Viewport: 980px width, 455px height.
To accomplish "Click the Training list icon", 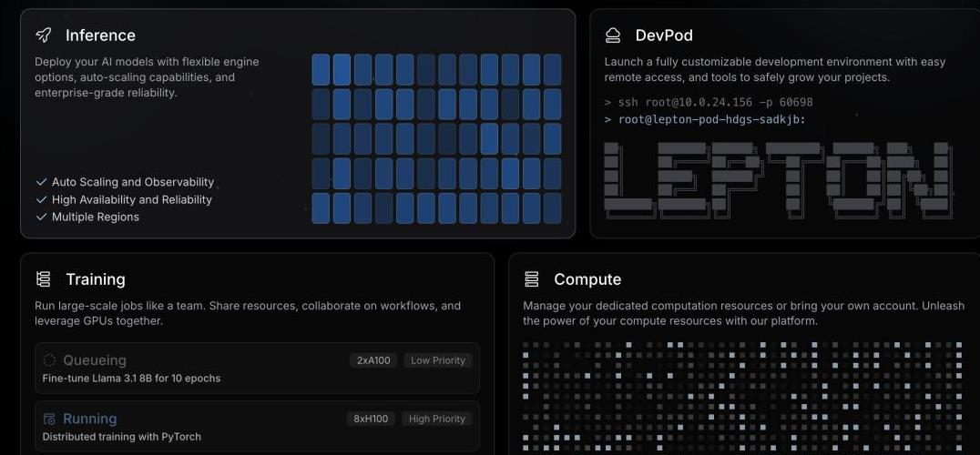I will 43,279.
